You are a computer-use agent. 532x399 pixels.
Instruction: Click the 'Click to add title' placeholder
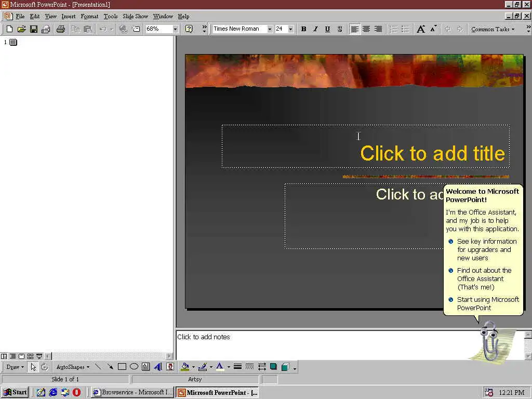point(366,146)
